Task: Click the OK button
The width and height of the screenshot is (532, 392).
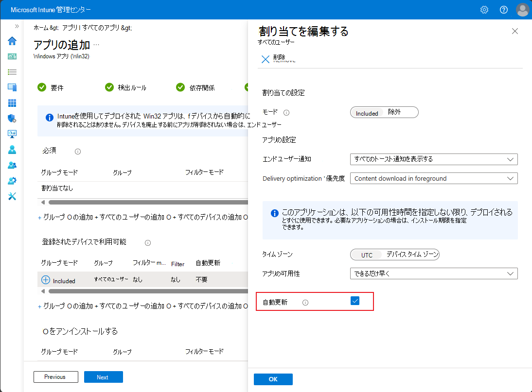Action: pos(273,379)
